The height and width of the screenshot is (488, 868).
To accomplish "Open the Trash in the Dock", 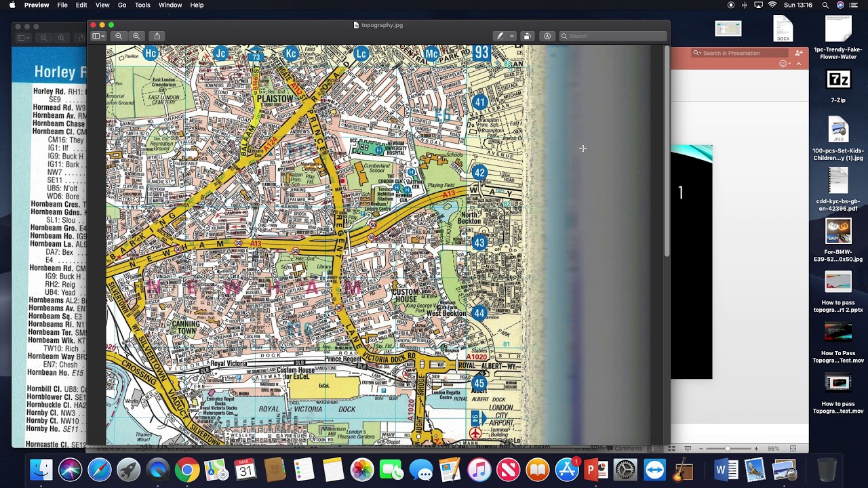I will 827,470.
